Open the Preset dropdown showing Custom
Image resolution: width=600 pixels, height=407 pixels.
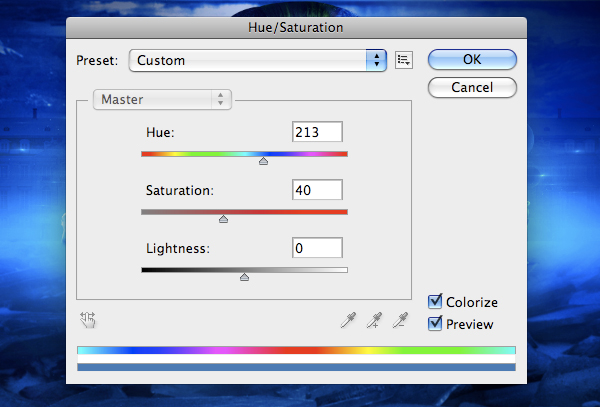[258, 60]
